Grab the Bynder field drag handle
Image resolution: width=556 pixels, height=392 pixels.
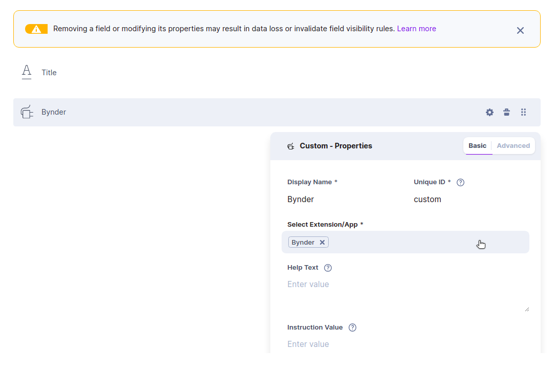point(523,112)
